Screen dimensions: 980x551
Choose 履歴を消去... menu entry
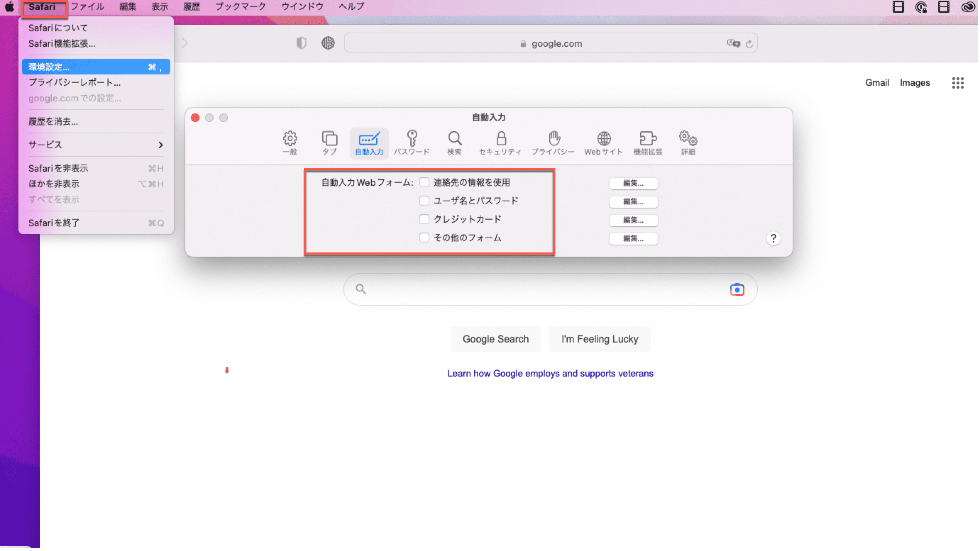pyautogui.click(x=53, y=122)
